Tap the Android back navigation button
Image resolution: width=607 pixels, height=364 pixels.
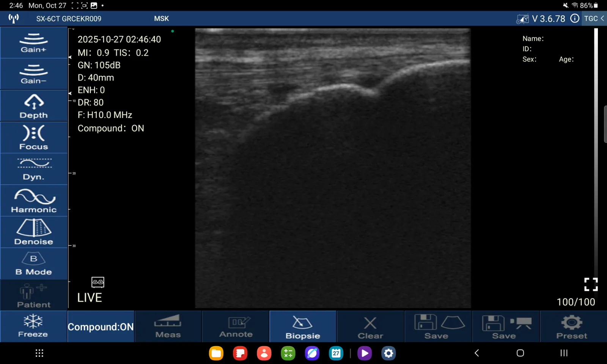tap(477, 353)
